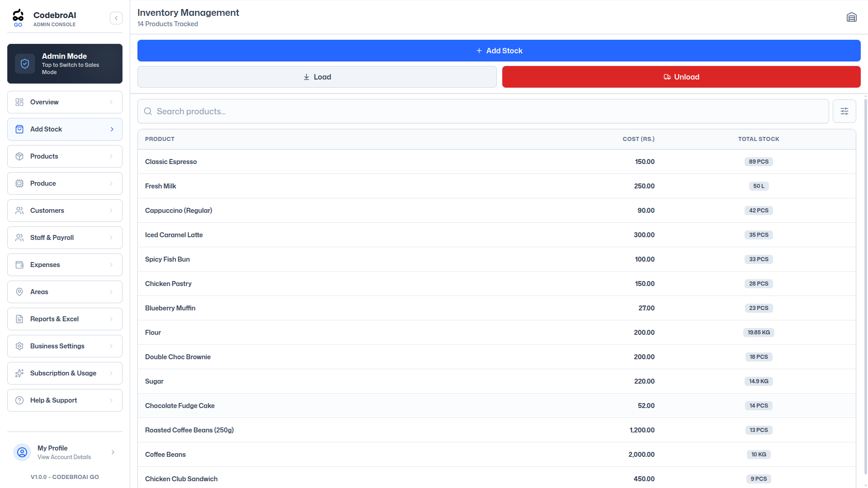The image size is (868, 488).
Task: Expand the Products chevron arrow
Action: [x=111, y=156]
